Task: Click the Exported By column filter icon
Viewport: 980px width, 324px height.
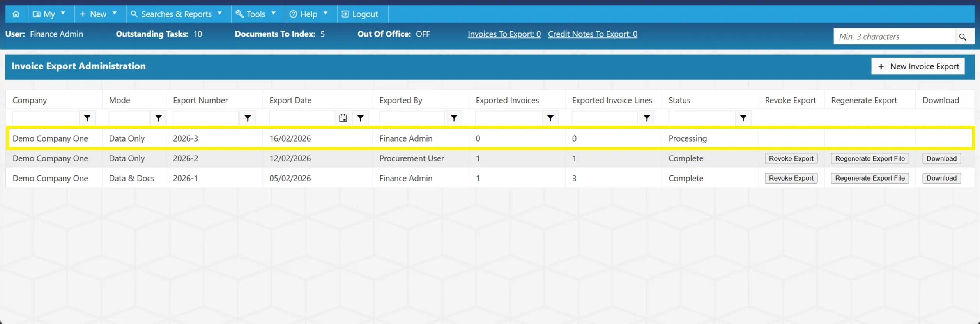Action: pyautogui.click(x=454, y=118)
